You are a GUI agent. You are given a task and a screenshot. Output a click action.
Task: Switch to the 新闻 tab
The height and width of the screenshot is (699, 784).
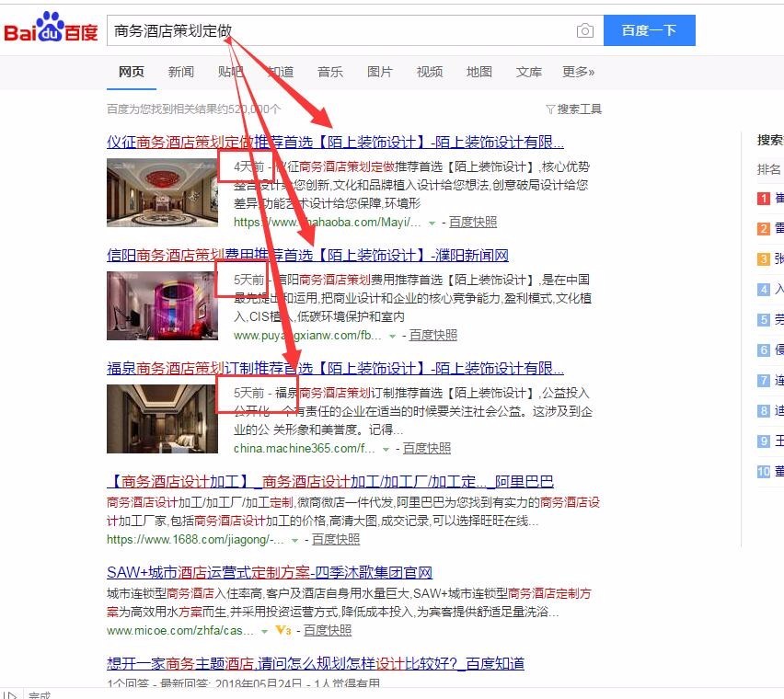tap(180, 72)
